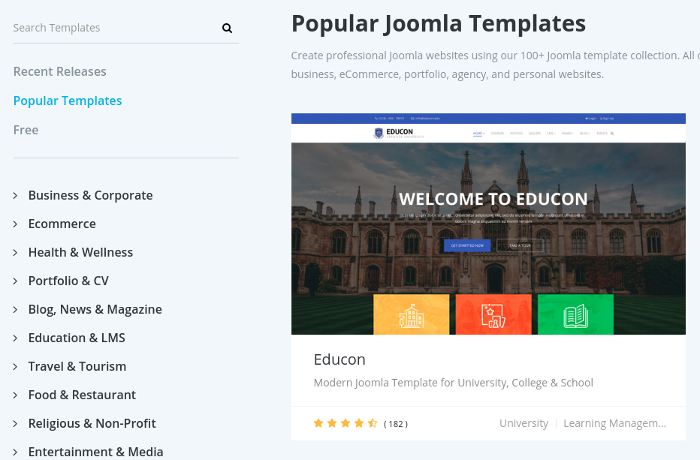700x460 pixels.
Task: Click the Educon template title
Action: point(340,360)
